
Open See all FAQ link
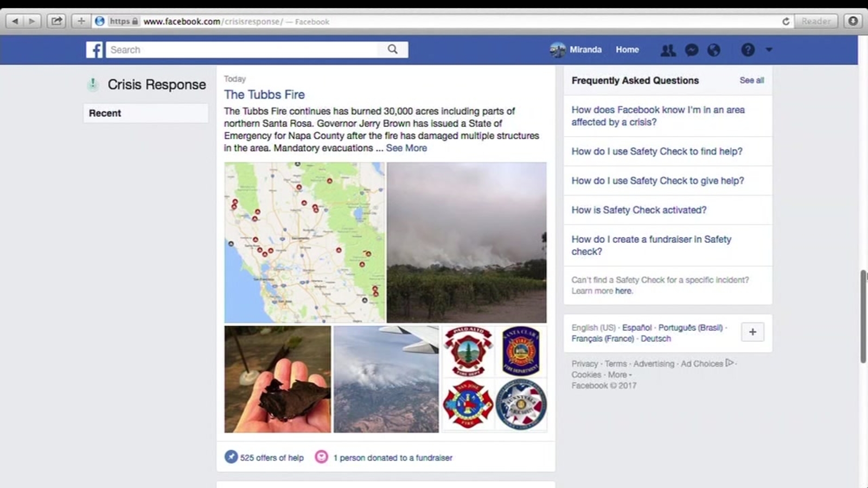pos(751,80)
